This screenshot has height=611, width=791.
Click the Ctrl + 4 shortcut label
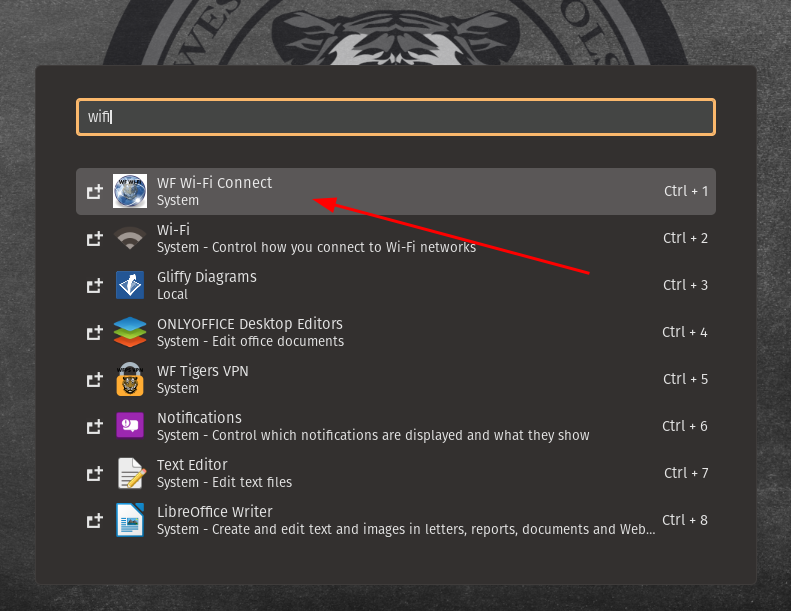[685, 332]
